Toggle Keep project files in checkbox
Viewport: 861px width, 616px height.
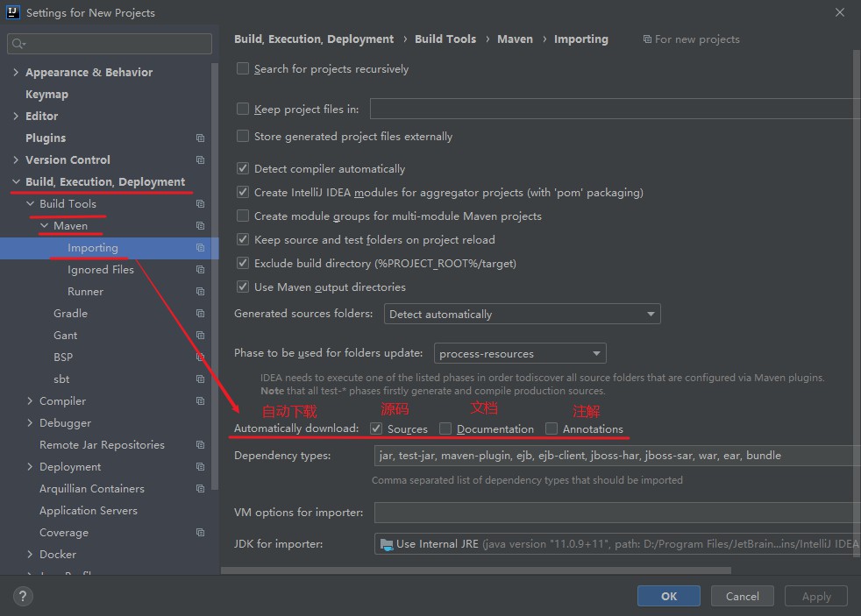243,109
